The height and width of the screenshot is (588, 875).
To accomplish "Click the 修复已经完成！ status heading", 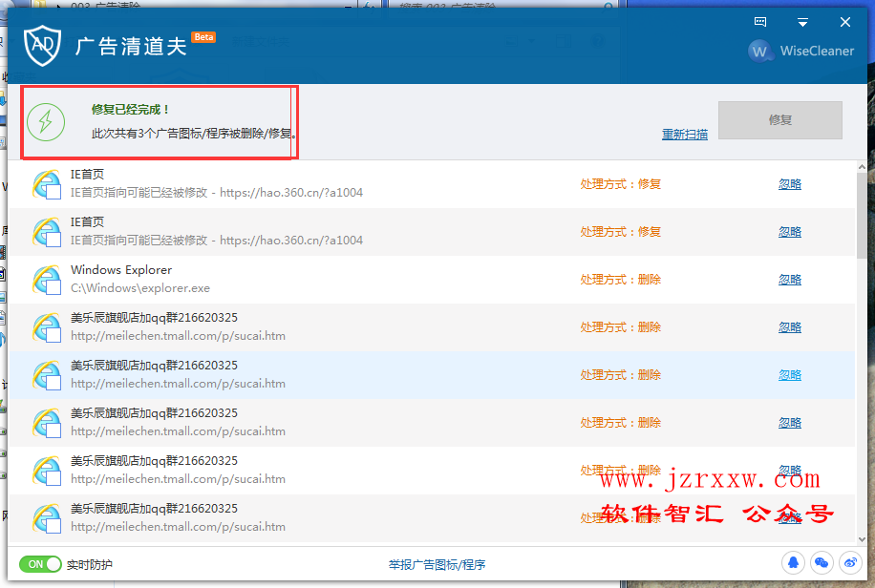I will 130,110.
